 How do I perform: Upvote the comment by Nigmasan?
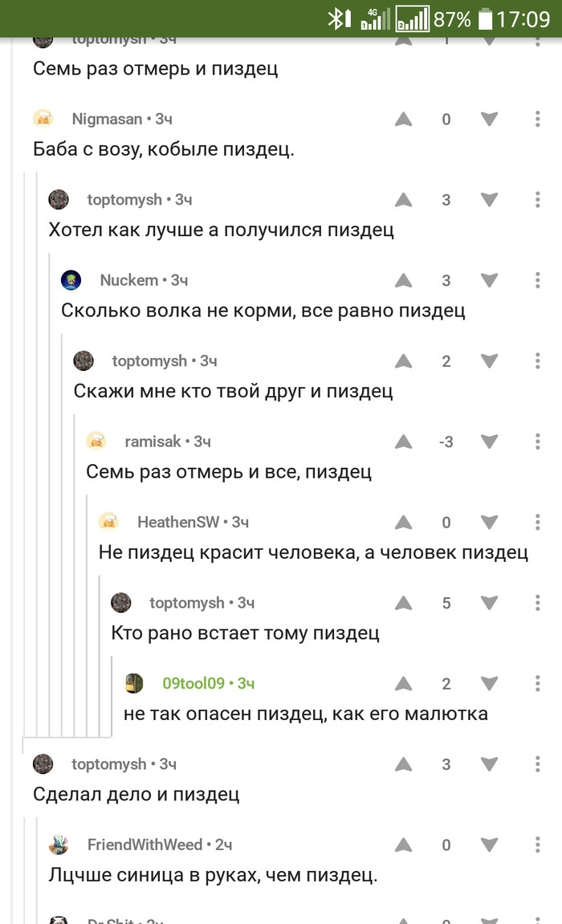coord(404,119)
